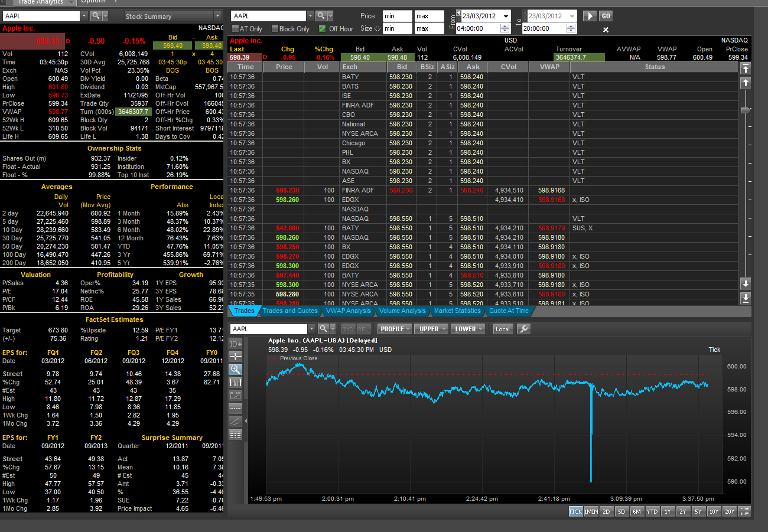Open the PROFILE dropdown
The height and width of the screenshot is (532, 768).
395,329
